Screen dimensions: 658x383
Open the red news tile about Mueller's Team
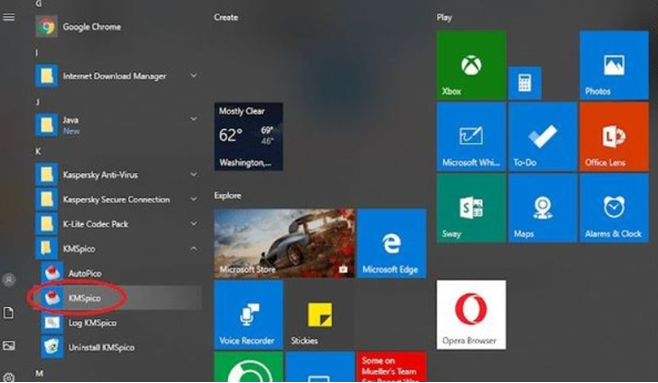pyautogui.click(x=392, y=367)
